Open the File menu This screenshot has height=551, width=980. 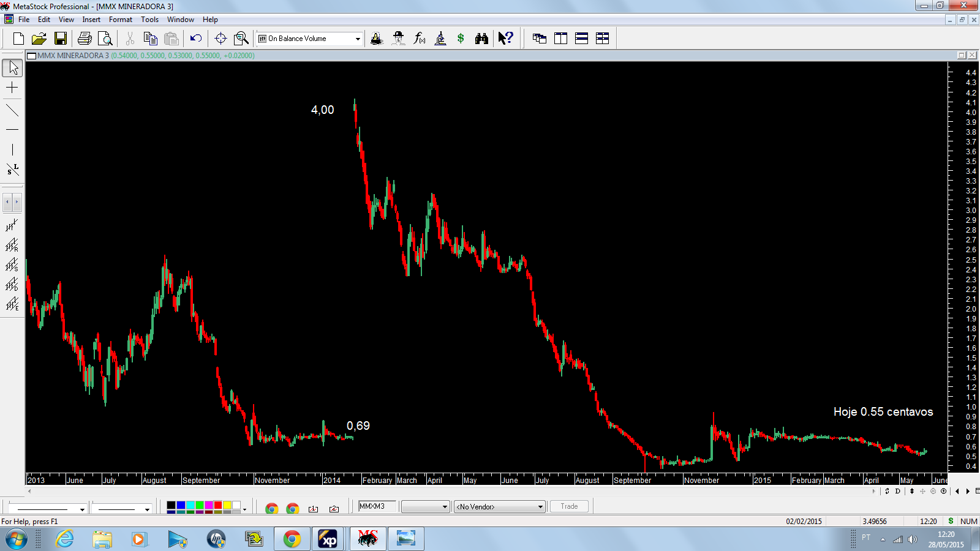click(x=24, y=20)
